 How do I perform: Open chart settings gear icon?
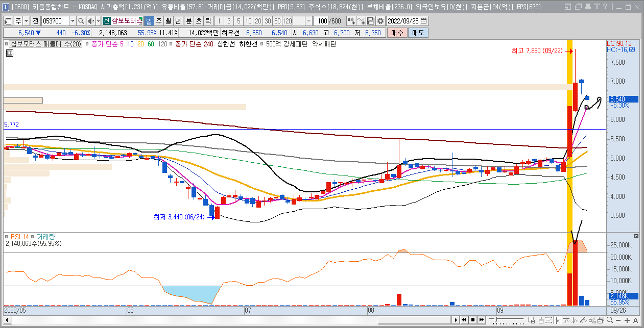coord(380,21)
